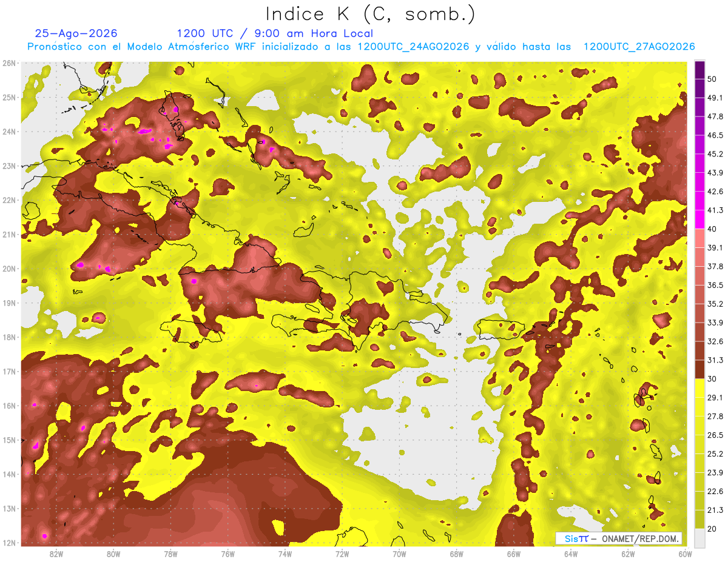The image size is (728, 562).
Task: Pick the magenta legend swatch between 40 and 41.3
Action: point(699,219)
